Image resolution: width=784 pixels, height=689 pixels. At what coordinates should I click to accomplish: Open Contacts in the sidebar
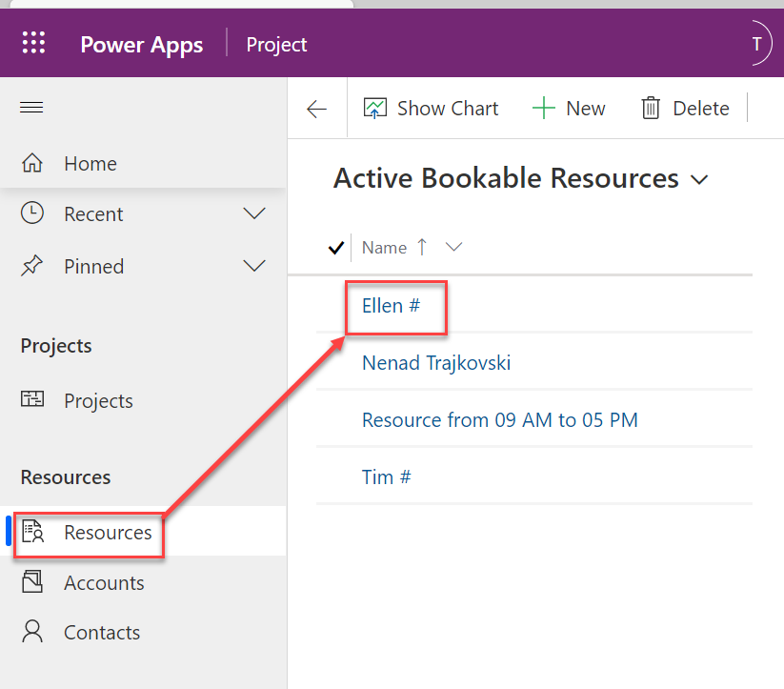point(101,633)
